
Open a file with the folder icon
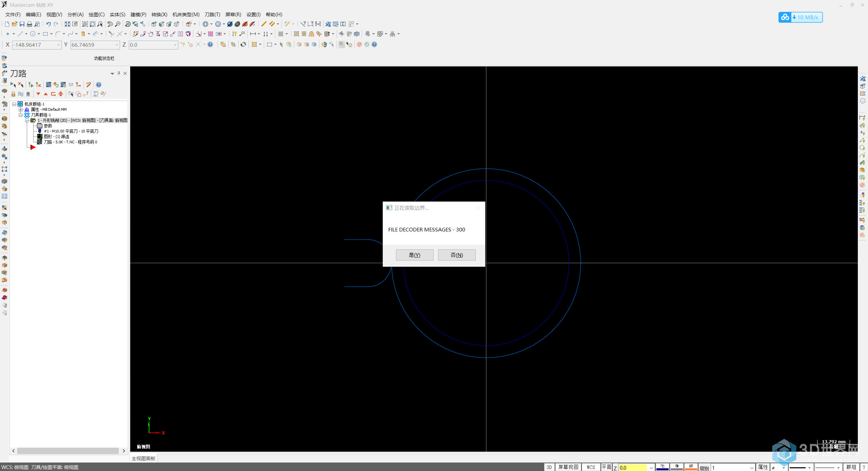click(15, 24)
